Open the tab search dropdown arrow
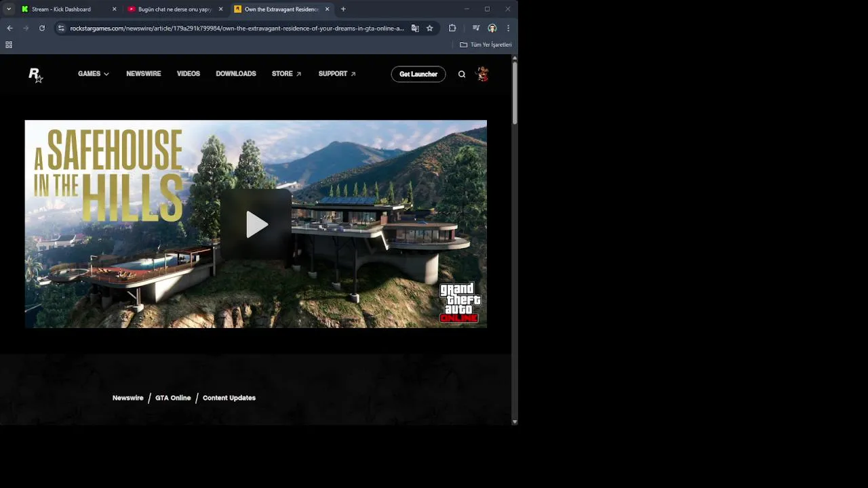868x488 pixels. (9, 9)
